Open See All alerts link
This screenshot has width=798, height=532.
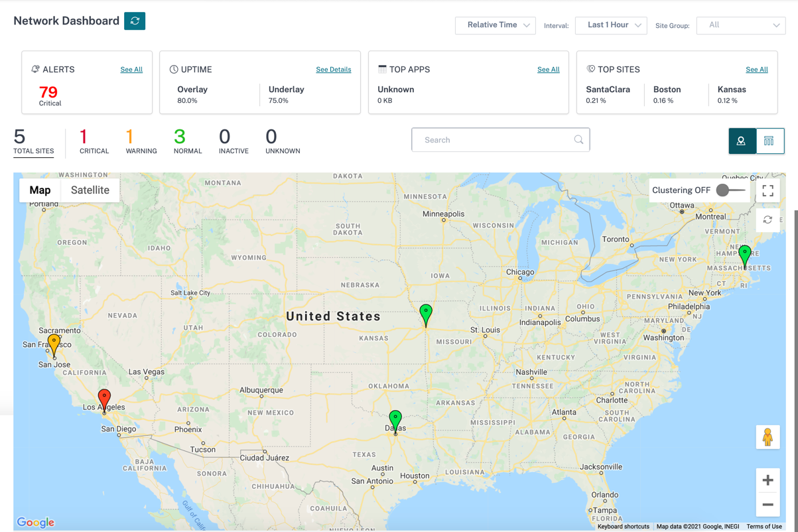(x=131, y=70)
